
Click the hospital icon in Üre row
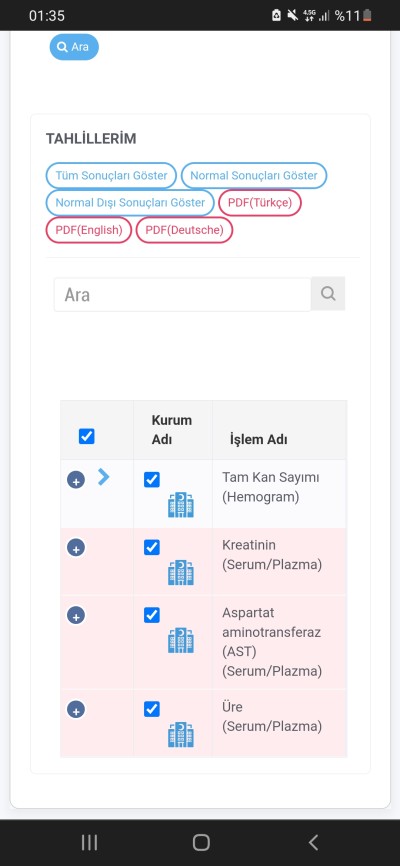[x=181, y=735]
